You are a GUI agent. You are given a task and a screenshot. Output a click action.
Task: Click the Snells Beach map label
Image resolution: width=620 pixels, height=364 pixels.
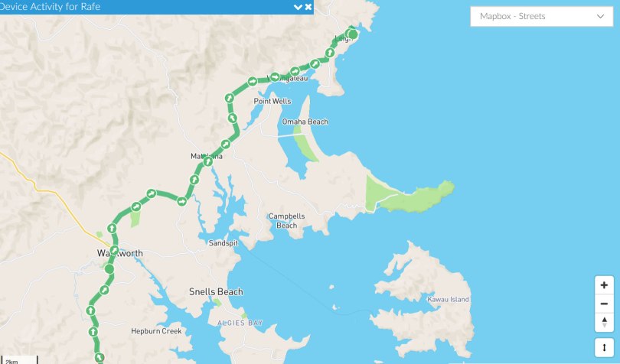pos(216,291)
